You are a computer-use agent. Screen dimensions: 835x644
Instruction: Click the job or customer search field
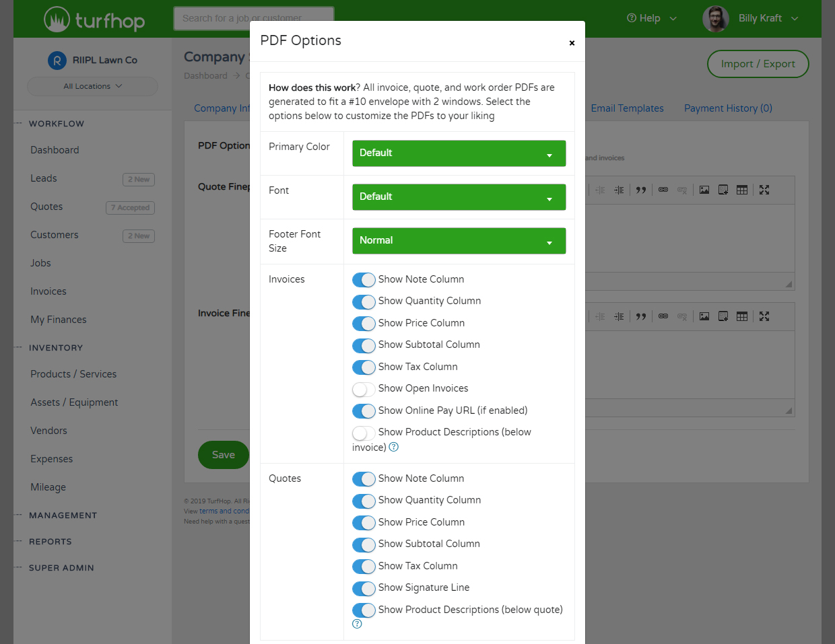click(254, 18)
